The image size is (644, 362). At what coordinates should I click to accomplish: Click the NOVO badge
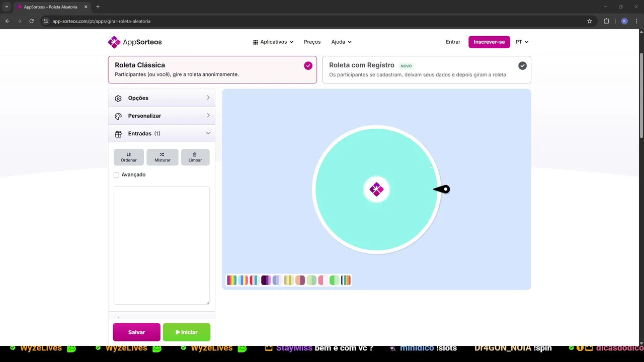pos(406,66)
